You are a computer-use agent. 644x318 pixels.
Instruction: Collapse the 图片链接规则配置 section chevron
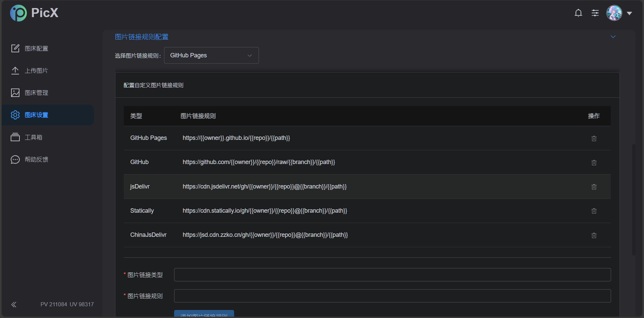click(613, 37)
